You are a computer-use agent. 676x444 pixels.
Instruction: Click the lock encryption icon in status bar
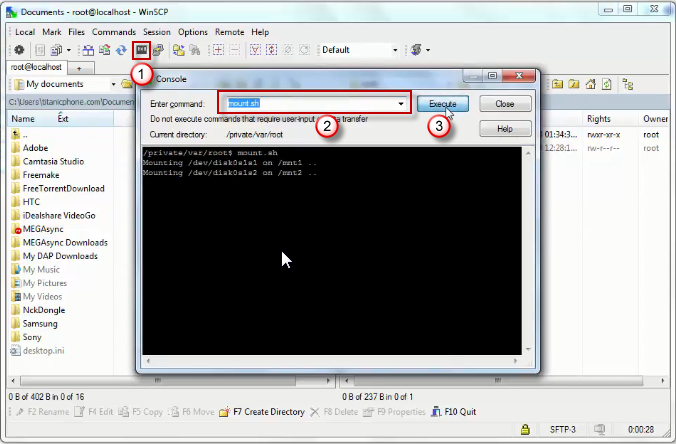525,429
